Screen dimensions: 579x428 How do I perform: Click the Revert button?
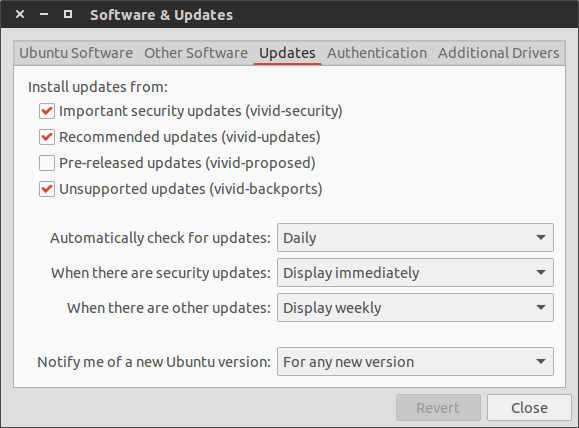pyautogui.click(x=438, y=408)
